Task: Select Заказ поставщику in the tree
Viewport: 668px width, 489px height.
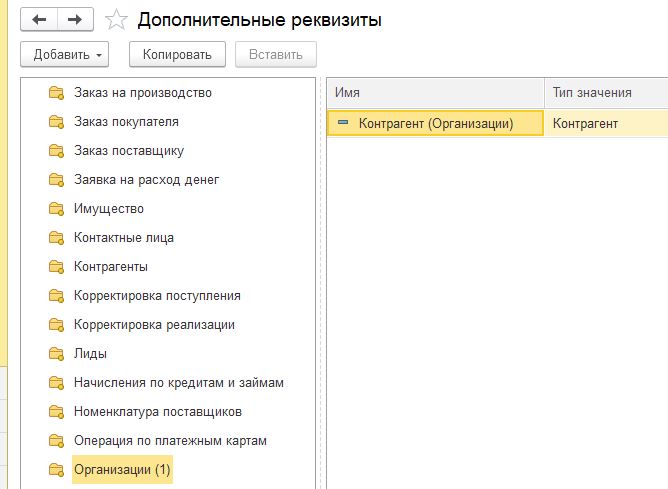Action: (x=129, y=151)
